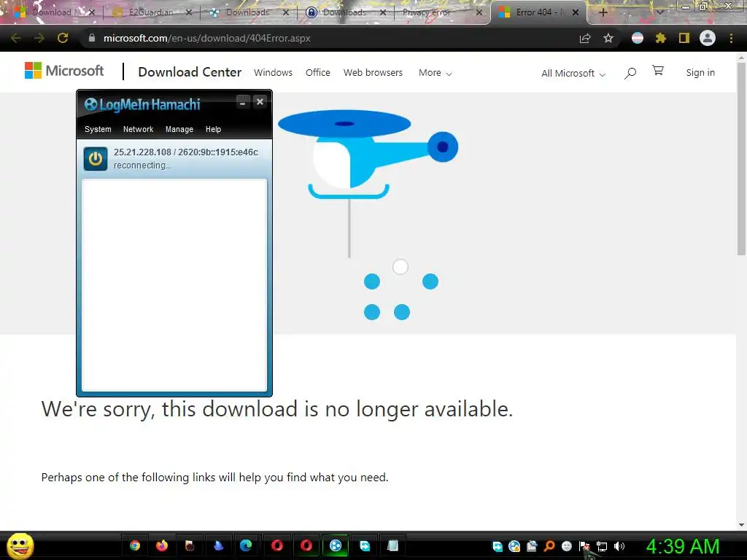
Task: Open the Help menu in Hamachi
Action: pyautogui.click(x=213, y=129)
